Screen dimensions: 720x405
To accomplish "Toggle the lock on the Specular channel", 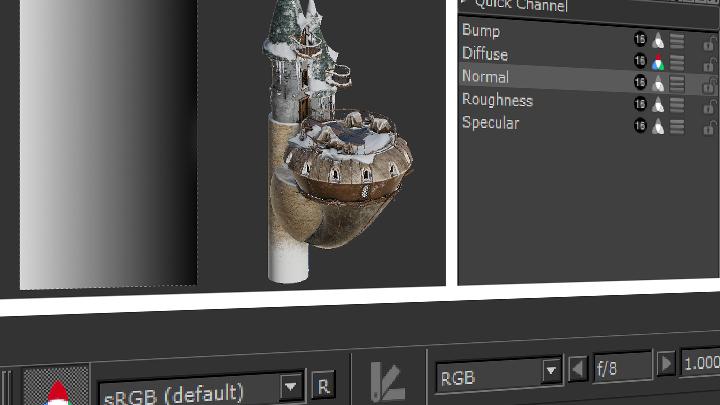I will pos(710,127).
